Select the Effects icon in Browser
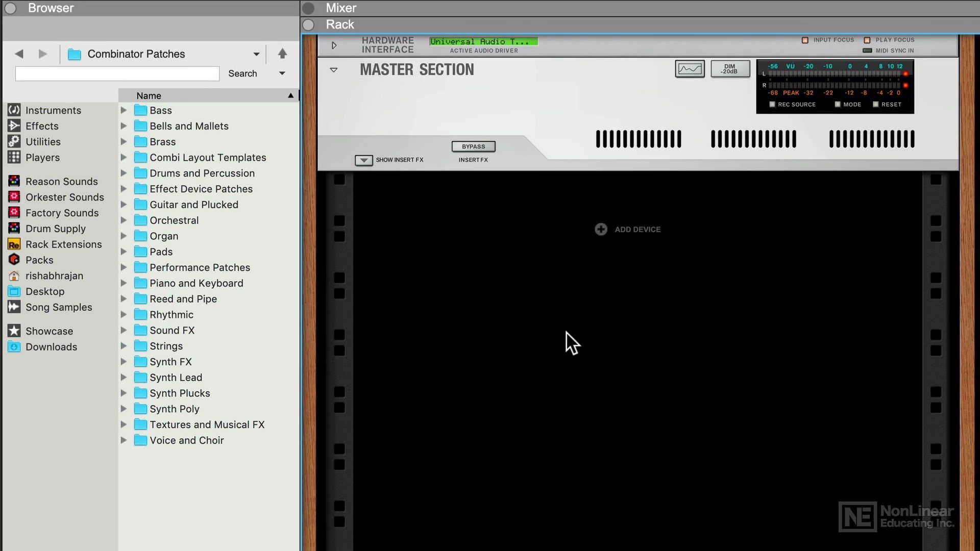This screenshot has width=980, height=551. (x=13, y=126)
